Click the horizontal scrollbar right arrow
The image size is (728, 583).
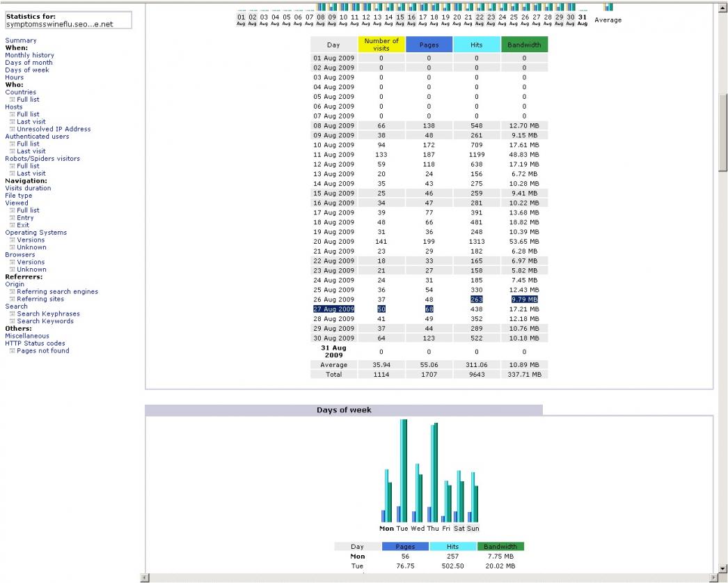pos(712,577)
